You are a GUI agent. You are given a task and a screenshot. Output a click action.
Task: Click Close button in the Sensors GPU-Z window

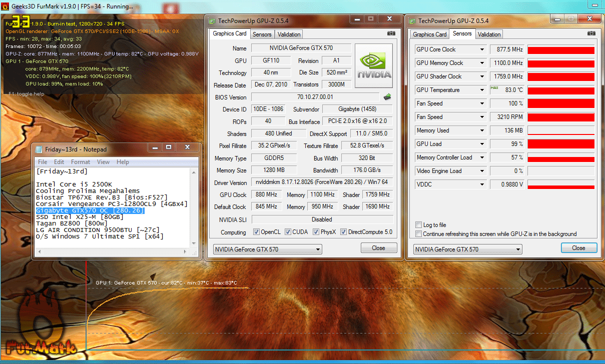578,248
